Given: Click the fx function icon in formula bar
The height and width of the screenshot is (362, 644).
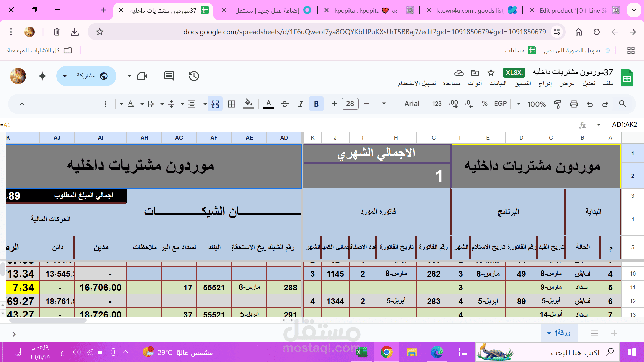Looking at the screenshot, I should (x=583, y=125).
